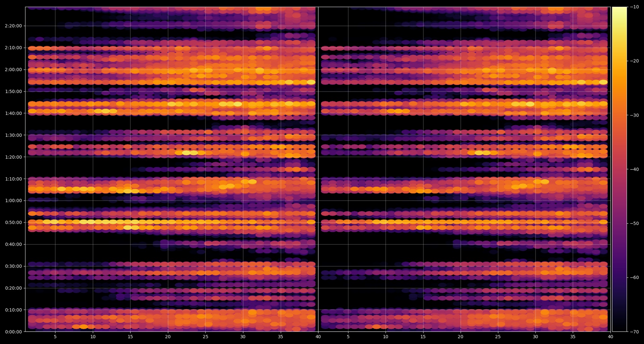Select the y-axis tick label 2:00:00
Screen dimensions: 644x344
click(x=13, y=70)
